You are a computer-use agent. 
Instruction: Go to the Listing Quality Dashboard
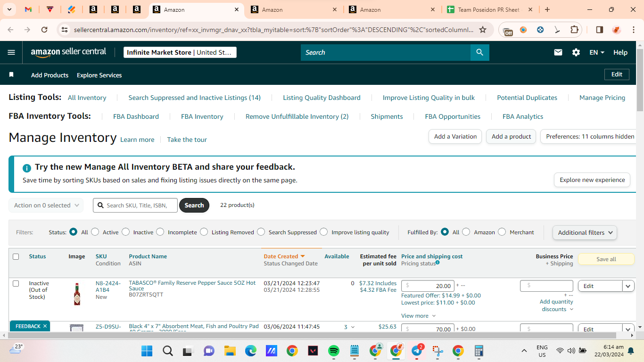click(322, 98)
